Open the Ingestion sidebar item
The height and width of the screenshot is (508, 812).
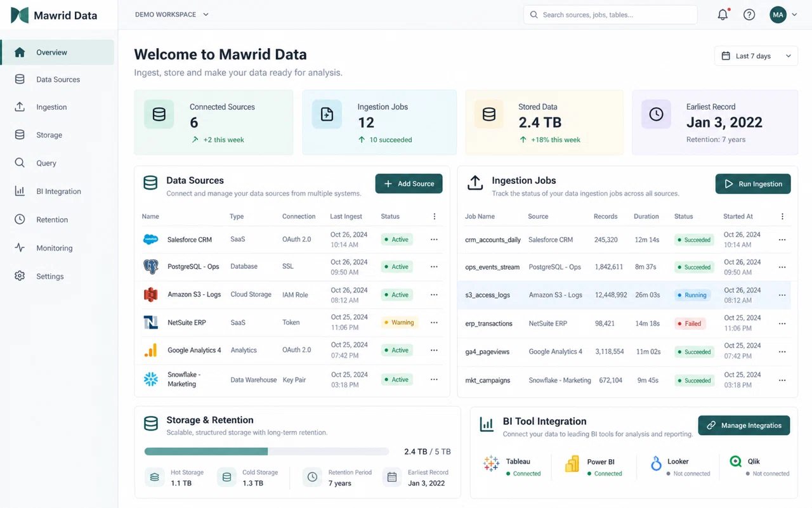(58, 107)
